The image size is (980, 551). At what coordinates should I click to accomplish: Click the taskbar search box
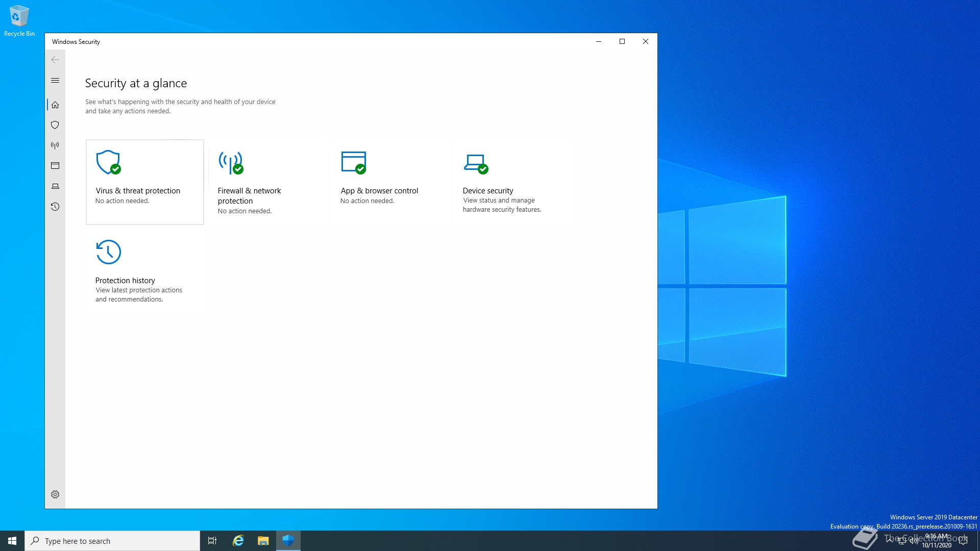112,541
